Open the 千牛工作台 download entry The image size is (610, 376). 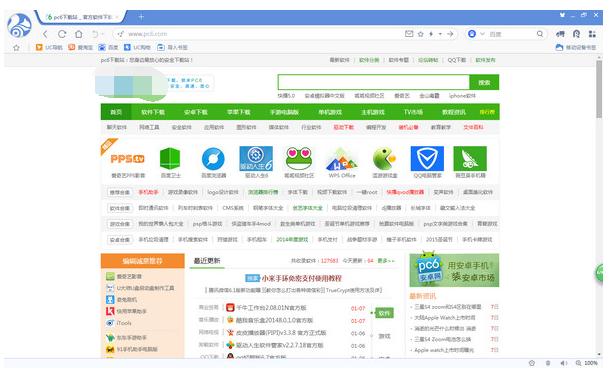pyautogui.click(x=272, y=308)
